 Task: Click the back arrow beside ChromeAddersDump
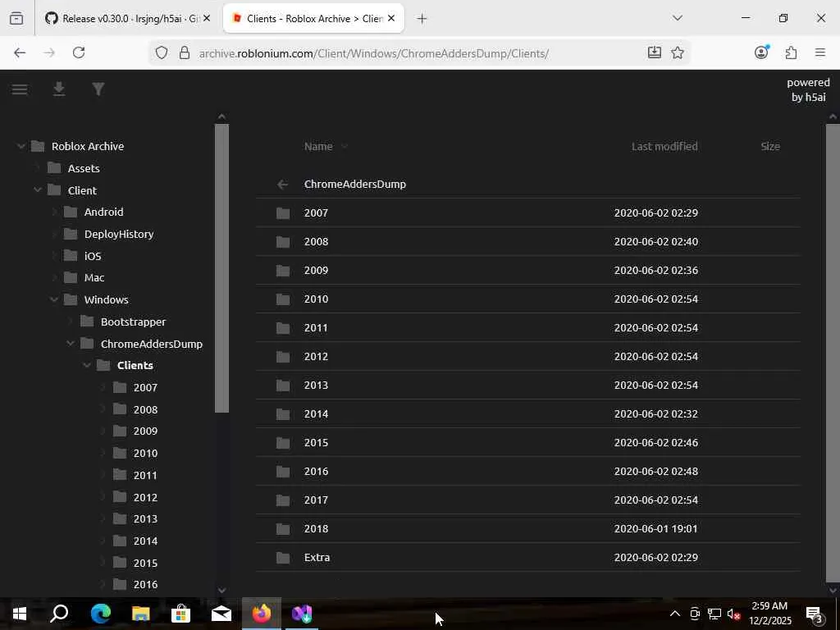(x=283, y=185)
